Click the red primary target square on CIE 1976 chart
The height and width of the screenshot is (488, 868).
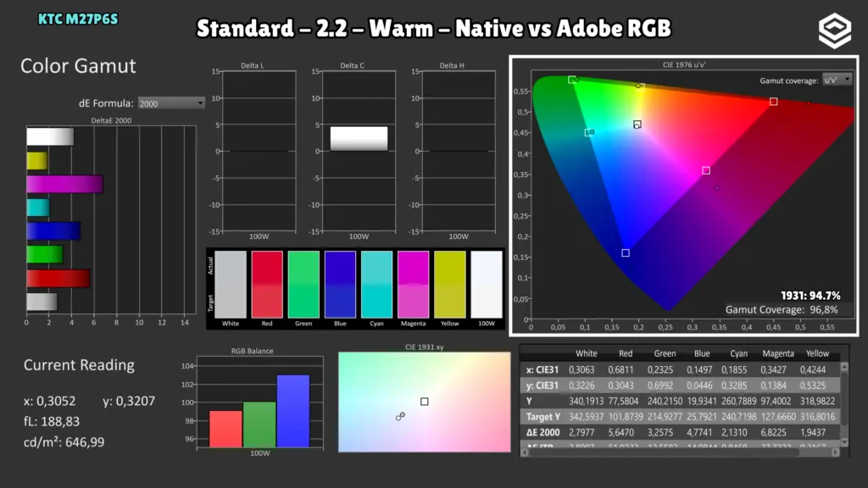[773, 102]
